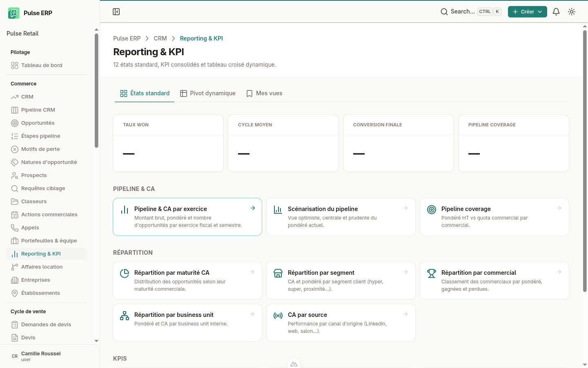Screen dimensions: 588x368
Task: Click the sidebar scroll down arrow
Action: point(96,341)
